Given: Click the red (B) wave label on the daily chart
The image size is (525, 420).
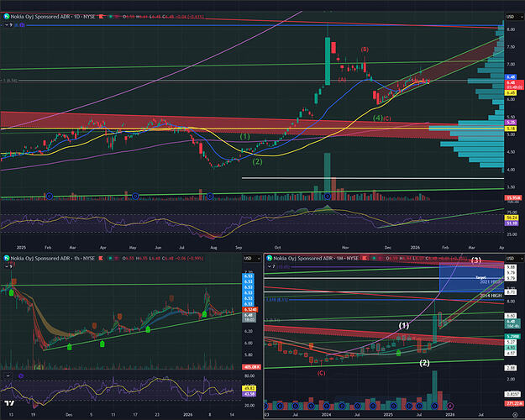Looking at the screenshot, I should point(364,50).
